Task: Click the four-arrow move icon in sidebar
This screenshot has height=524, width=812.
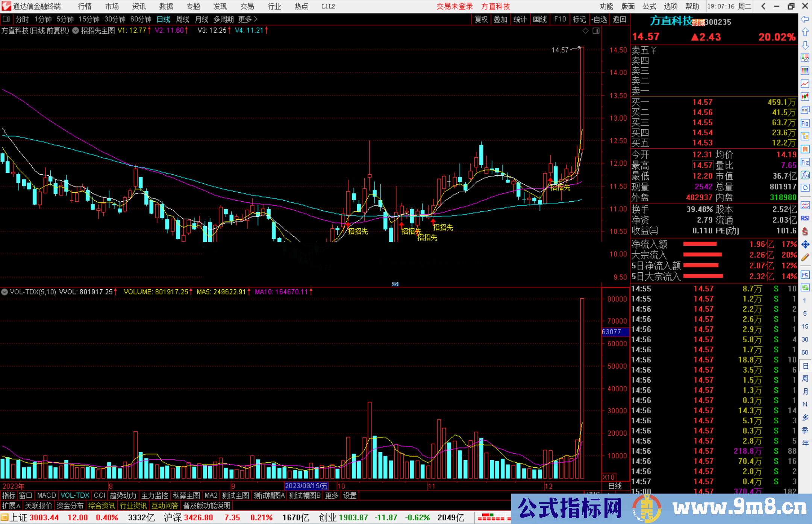Action: click(805, 245)
